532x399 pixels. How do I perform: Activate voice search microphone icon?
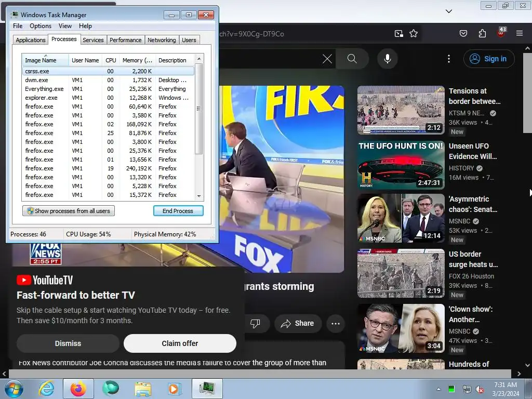click(x=387, y=59)
